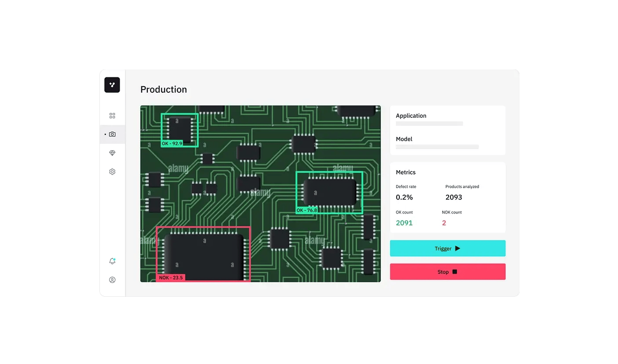Open the user account icon at sidebar bottom

point(112,280)
